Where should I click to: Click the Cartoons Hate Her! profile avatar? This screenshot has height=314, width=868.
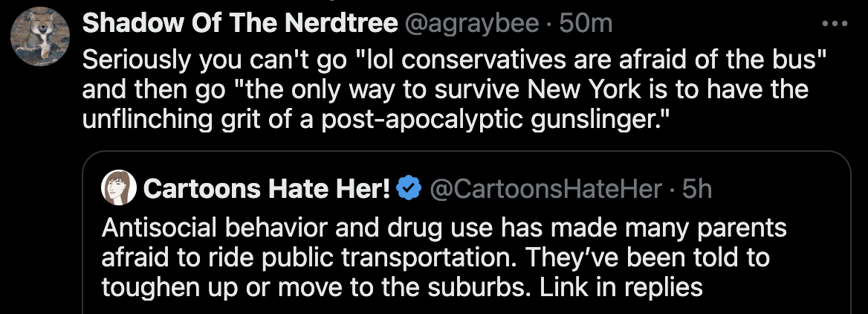click(118, 188)
